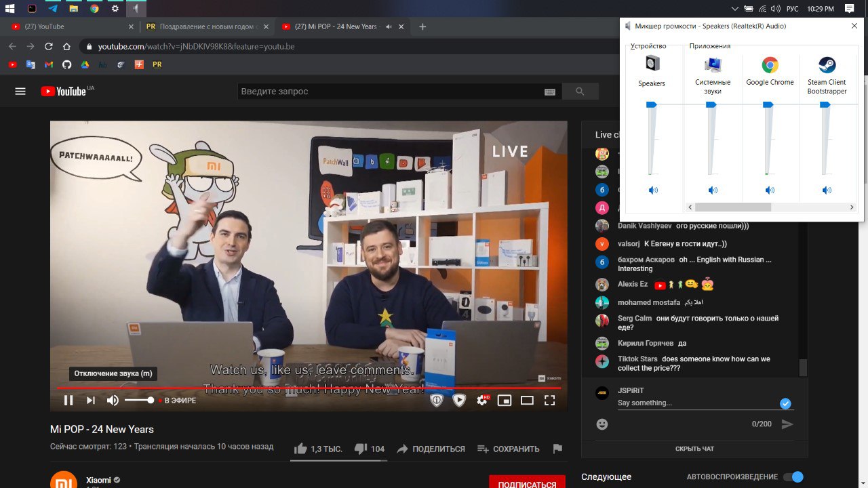
Task: Click shield extension icon with number
Action: [437, 401]
